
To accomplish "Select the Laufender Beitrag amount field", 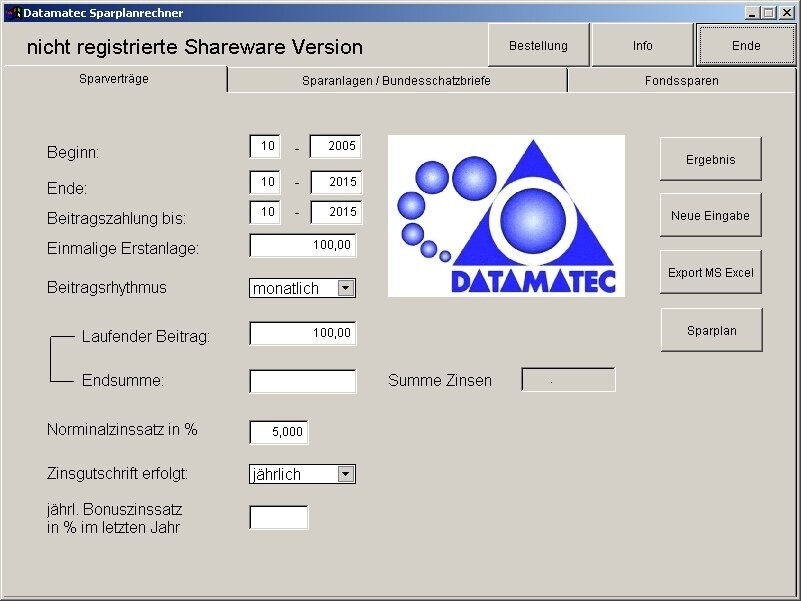I will coord(303,333).
